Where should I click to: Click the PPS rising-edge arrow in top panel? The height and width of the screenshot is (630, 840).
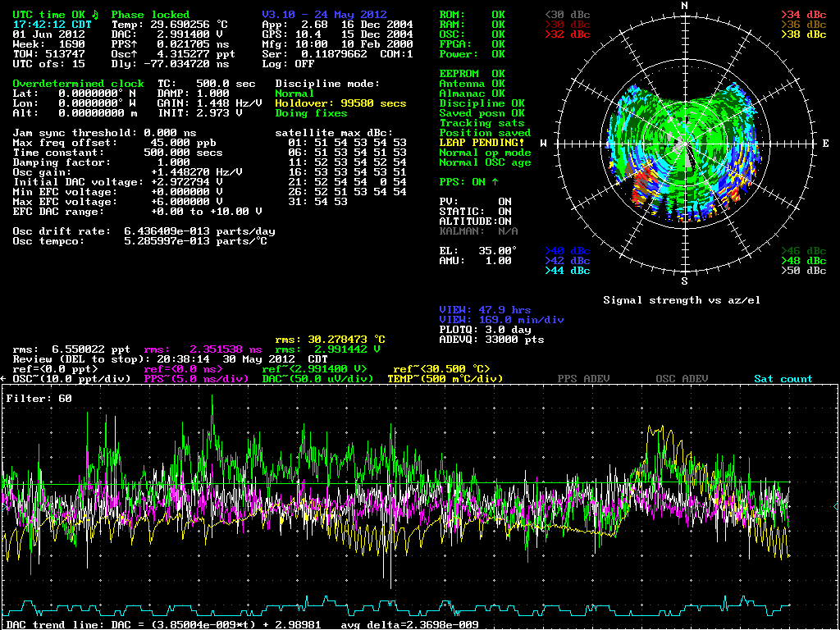pos(134,44)
